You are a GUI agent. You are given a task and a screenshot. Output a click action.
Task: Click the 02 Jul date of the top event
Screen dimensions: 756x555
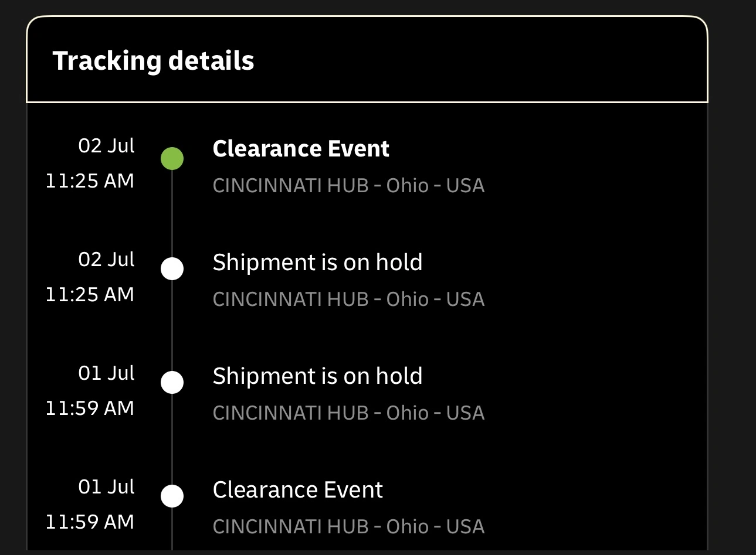point(106,146)
